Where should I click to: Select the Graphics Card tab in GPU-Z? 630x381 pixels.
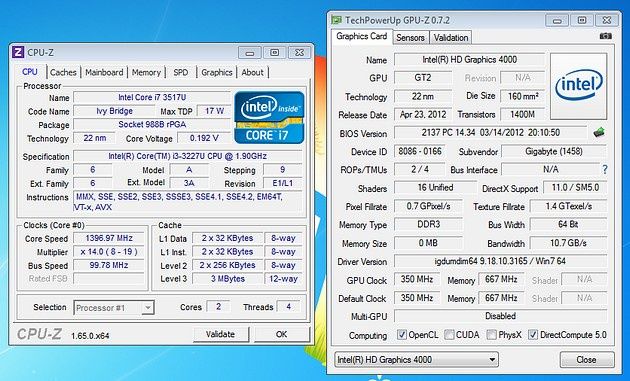click(x=362, y=36)
